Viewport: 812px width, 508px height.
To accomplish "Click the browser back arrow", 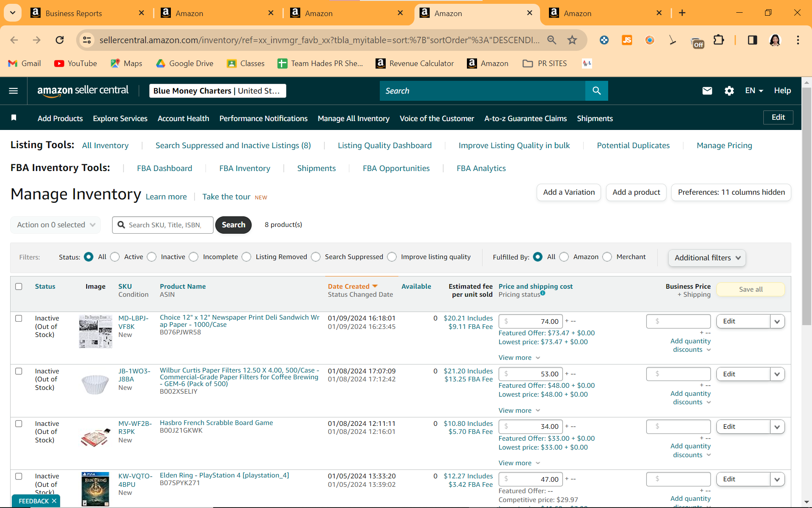I will point(14,40).
